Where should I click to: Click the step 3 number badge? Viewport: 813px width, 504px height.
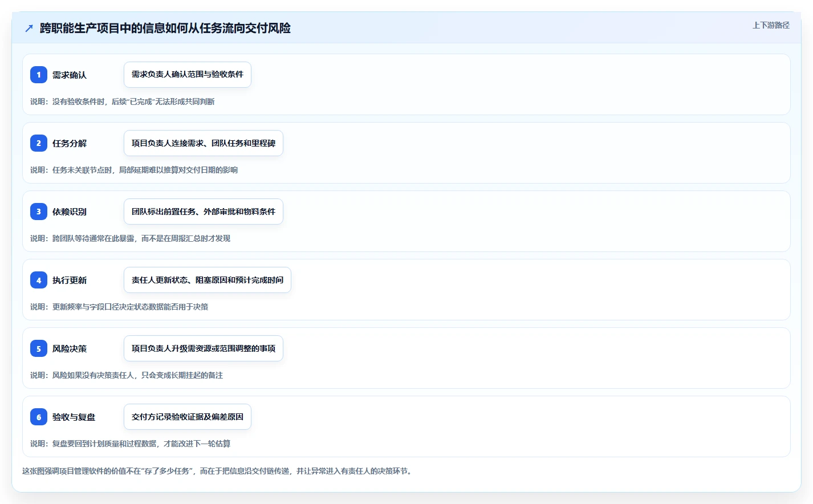tap(39, 212)
